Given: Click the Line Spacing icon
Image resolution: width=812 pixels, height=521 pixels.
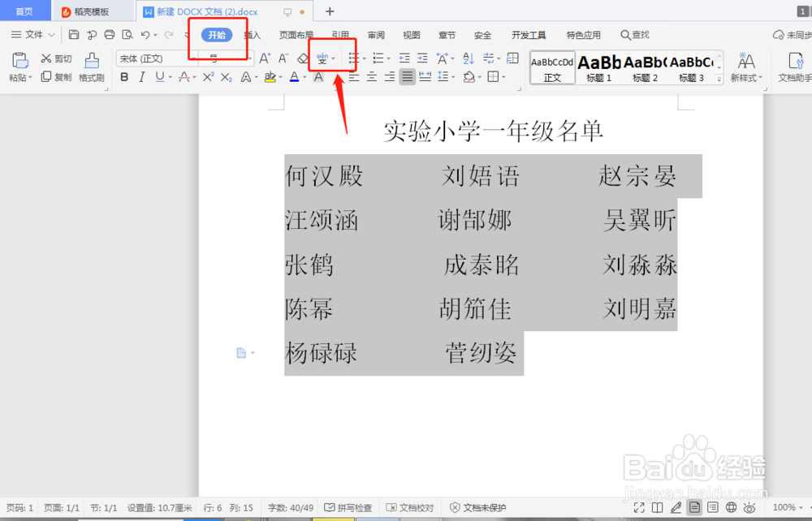Looking at the screenshot, I should coord(443,77).
